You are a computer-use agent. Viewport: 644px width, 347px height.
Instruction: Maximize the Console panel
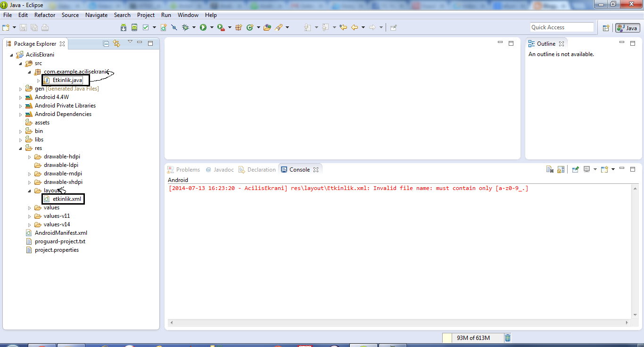(633, 169)
